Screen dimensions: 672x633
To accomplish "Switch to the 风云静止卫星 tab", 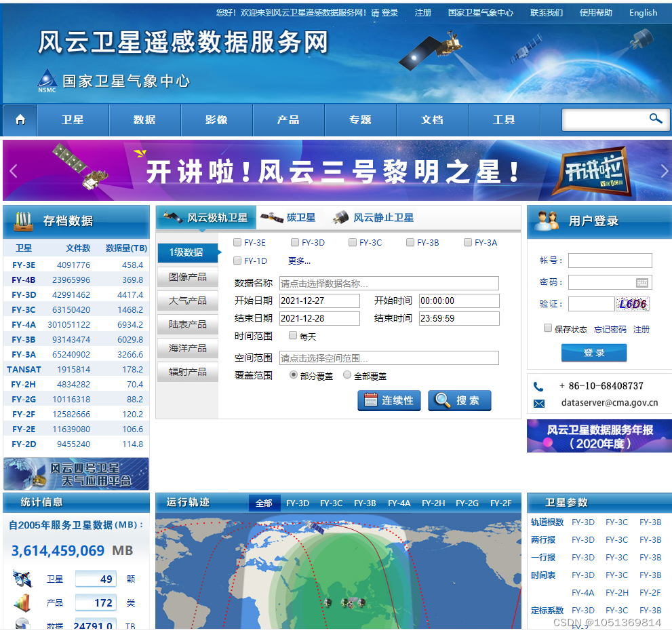I will pos(373,217).
